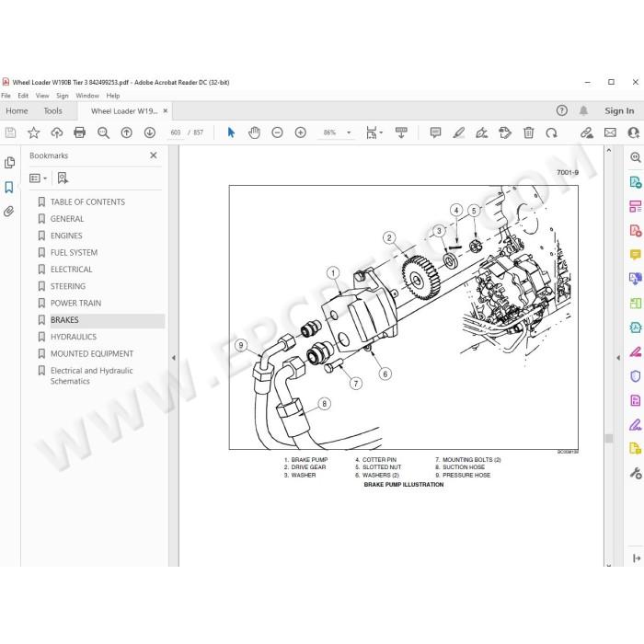The image size is (644, 644).
Task: Open the Sign menu
Action: pos(63,96)
